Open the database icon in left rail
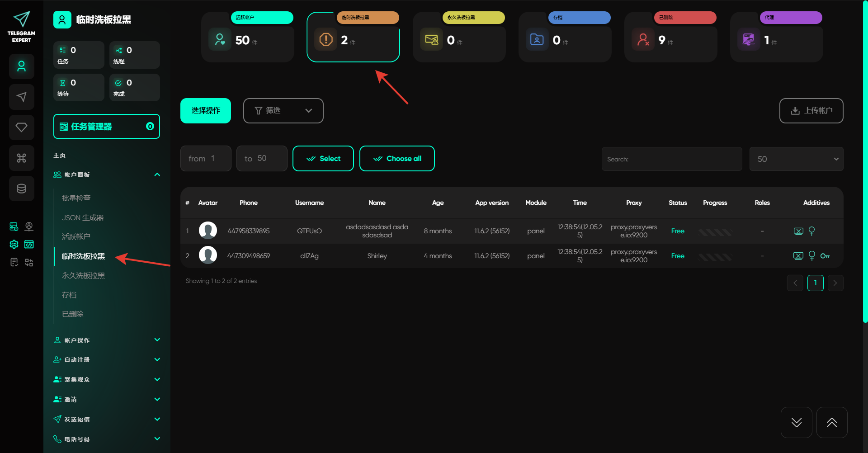The height and width of the screenshot is (453, 868). [x=21, y=189]
